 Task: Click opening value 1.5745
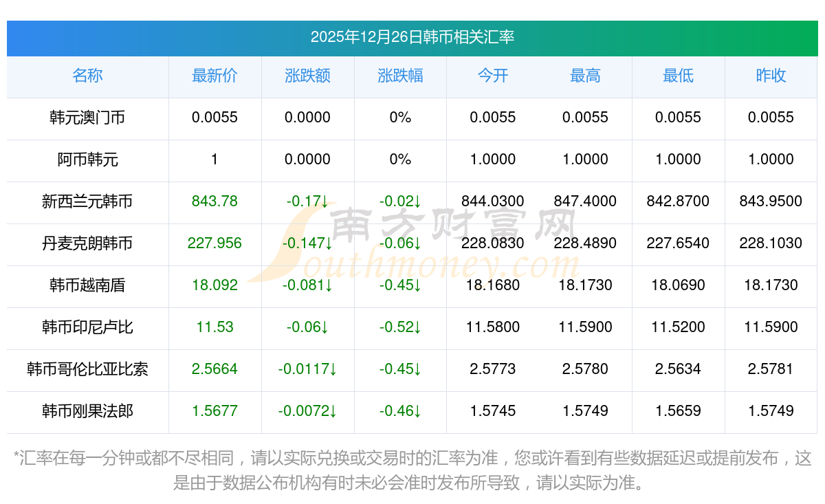493,411
